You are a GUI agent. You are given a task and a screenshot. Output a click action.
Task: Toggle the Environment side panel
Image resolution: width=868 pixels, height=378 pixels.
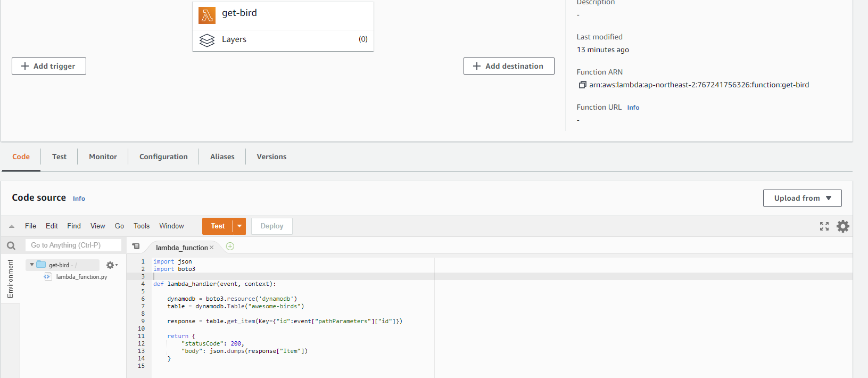(10, 278)
